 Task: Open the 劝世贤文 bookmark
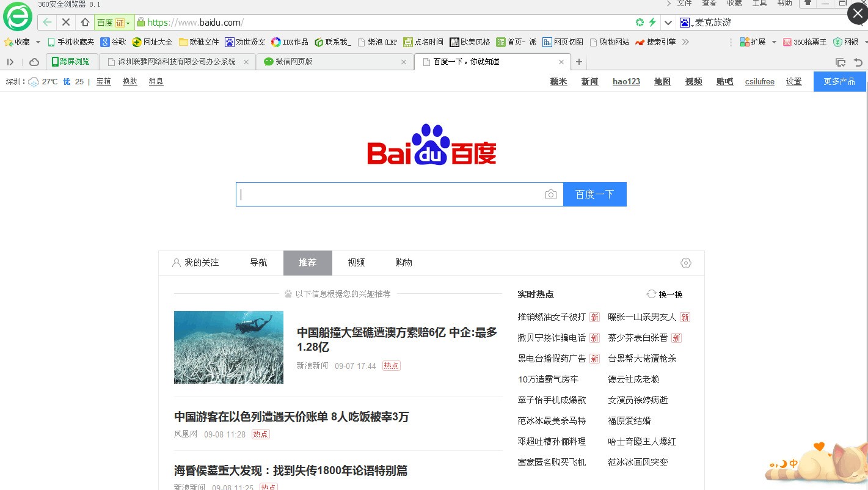[246, 42]
